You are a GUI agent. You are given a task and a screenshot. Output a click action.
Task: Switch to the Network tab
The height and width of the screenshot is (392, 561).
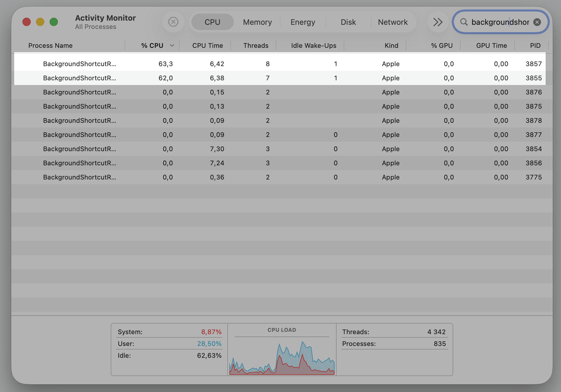[393, 22]
